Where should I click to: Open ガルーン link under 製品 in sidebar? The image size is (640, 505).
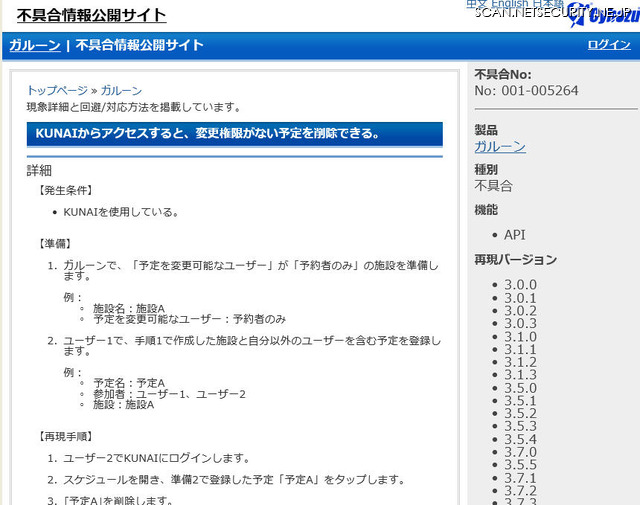click(x=499, y=147)
